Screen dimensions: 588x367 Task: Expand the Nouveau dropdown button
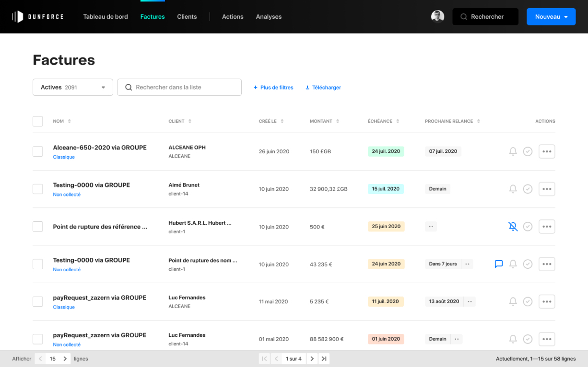click(x=551, y=17)
